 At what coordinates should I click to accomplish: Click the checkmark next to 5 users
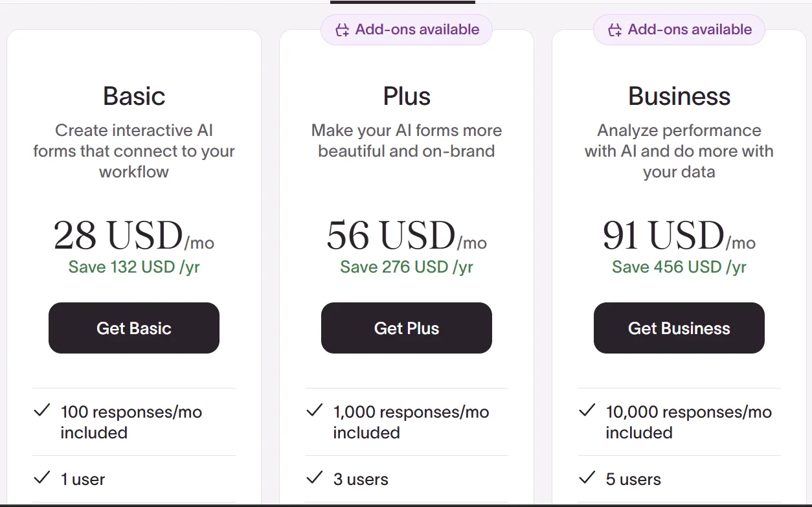587,478
